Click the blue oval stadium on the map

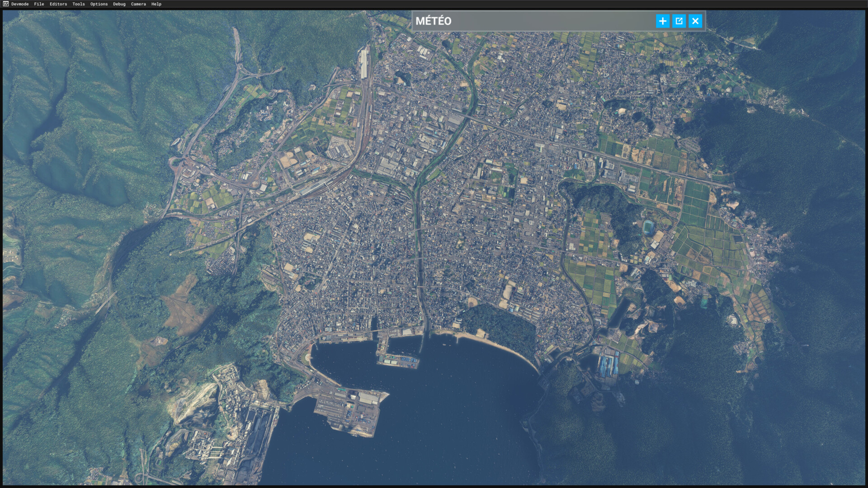point(648,226)
